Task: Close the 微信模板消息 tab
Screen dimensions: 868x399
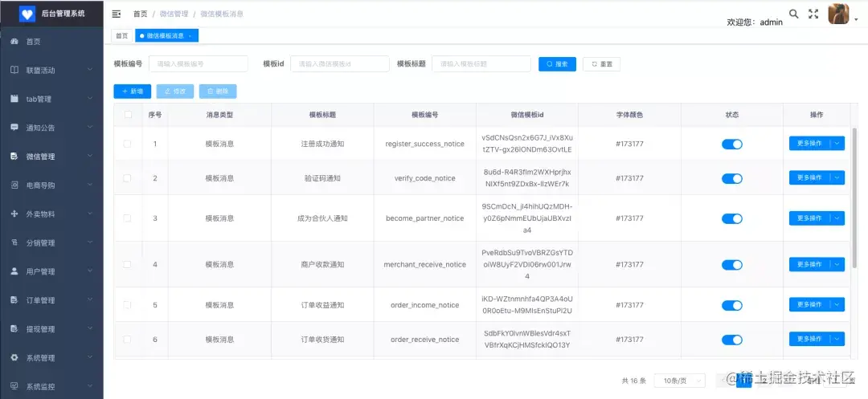Action: tap(190, 36)
